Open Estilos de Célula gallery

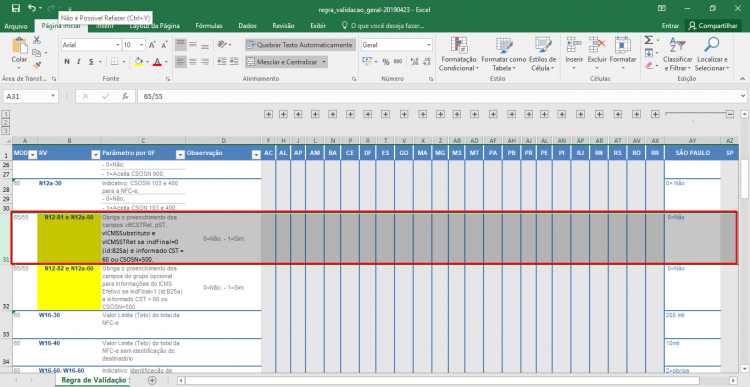(542, 54)
